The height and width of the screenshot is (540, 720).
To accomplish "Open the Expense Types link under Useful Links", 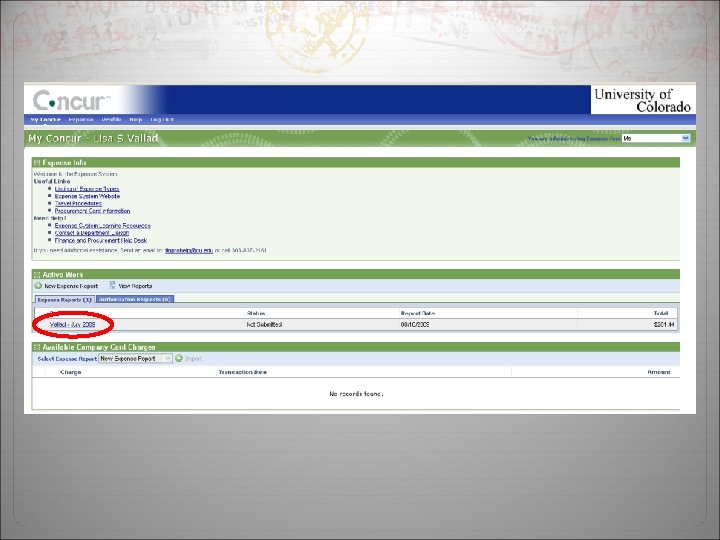I will pos(87,189).
